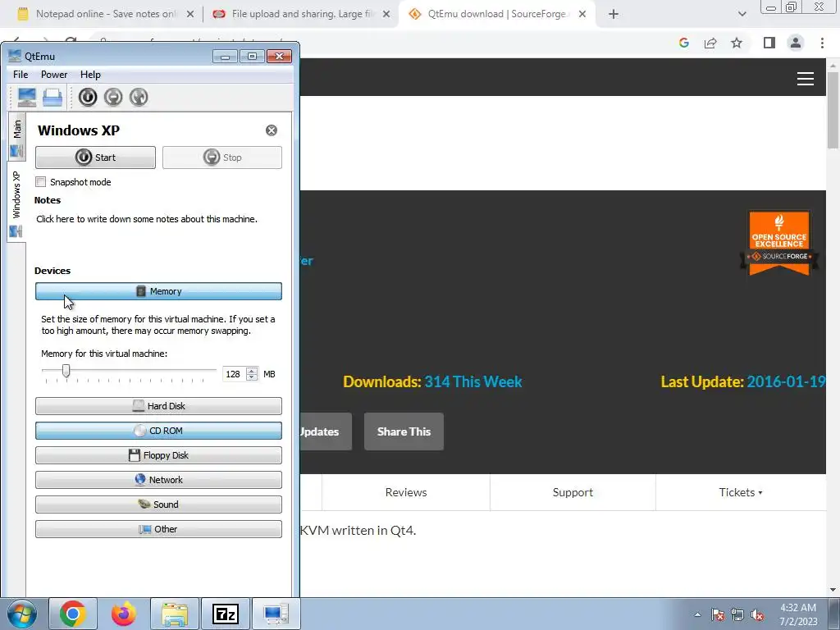Open Chrome profile icon
Screen dimensions: 840x630
(x=796, y=43)
